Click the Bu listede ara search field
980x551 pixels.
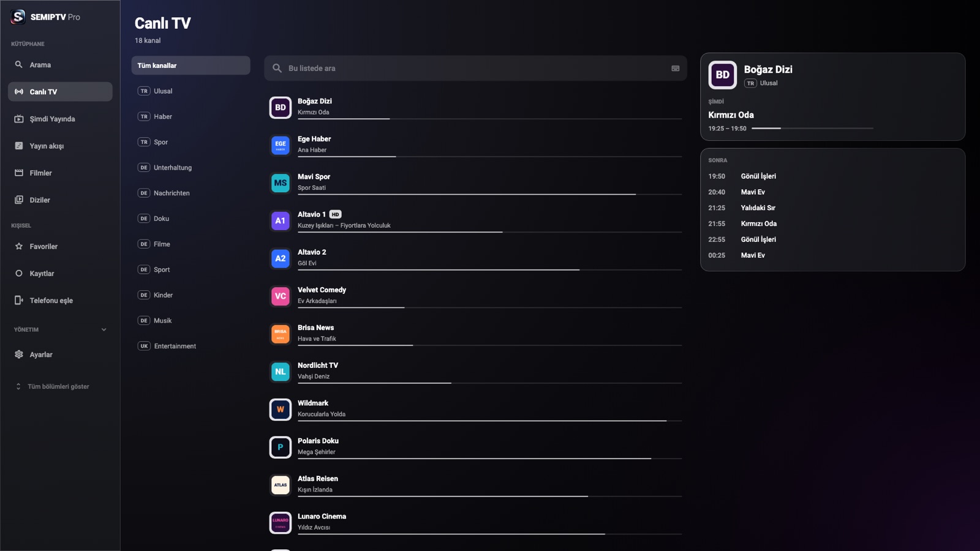click(x=475, y=69)
